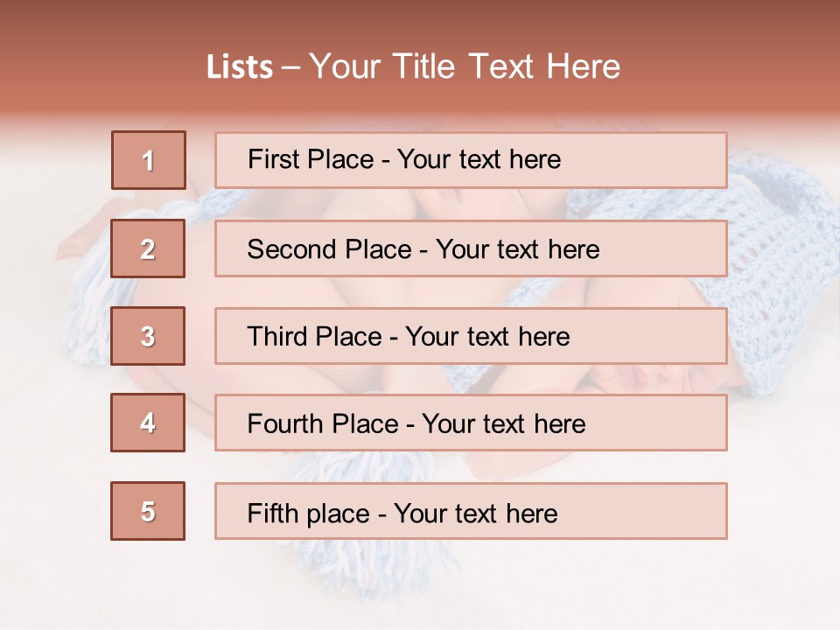
Task: Select the number 5 box
Action: point(148,511)
